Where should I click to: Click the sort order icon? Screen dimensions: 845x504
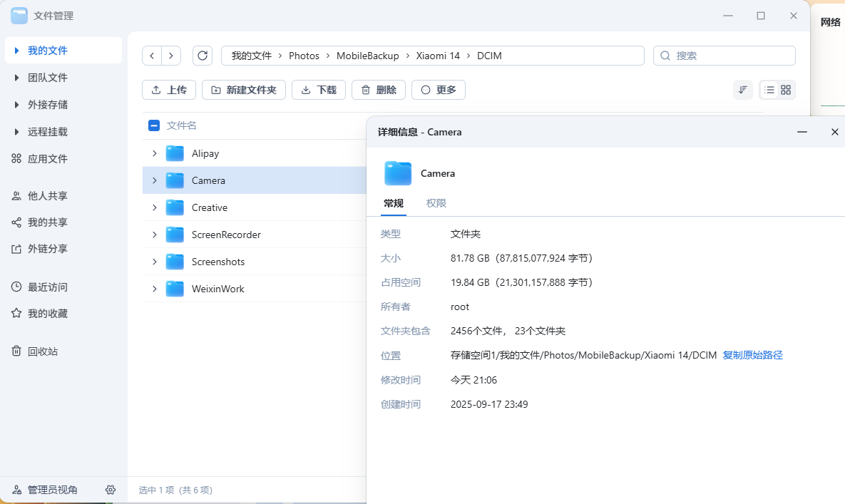tap(742, 90)
